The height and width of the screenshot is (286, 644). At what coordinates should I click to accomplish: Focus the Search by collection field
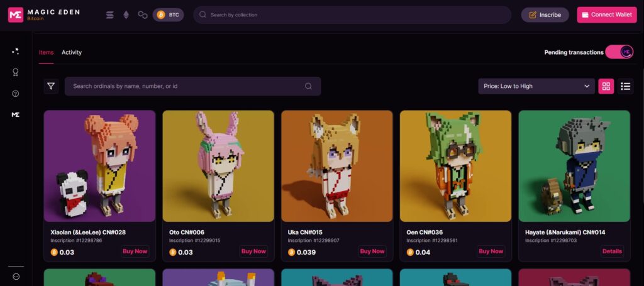[x=352, y=15]
